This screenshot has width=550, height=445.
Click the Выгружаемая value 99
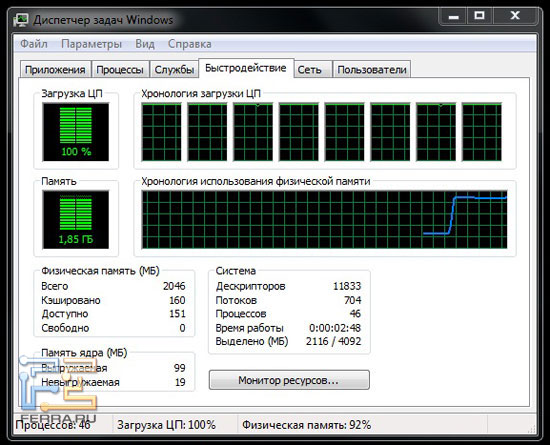point(180,368)
